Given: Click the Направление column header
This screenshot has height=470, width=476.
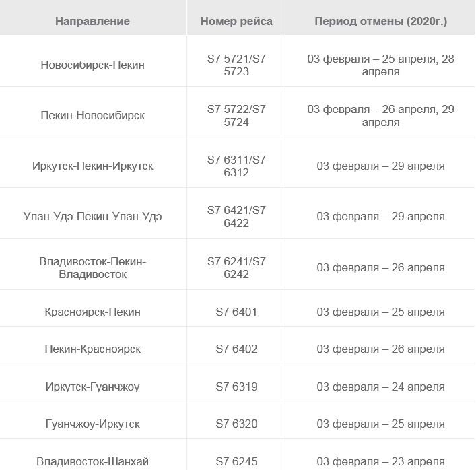Looking at the screenshot, I should coord(93,22).
